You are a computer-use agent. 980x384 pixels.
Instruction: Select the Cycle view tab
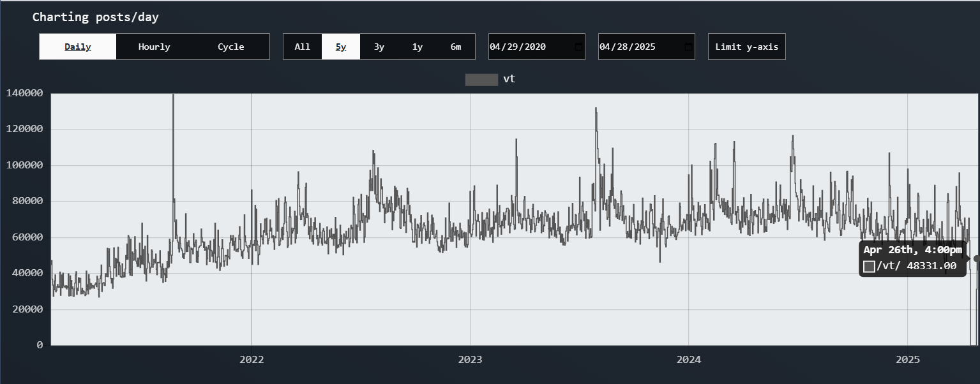[x=230, y=47]
